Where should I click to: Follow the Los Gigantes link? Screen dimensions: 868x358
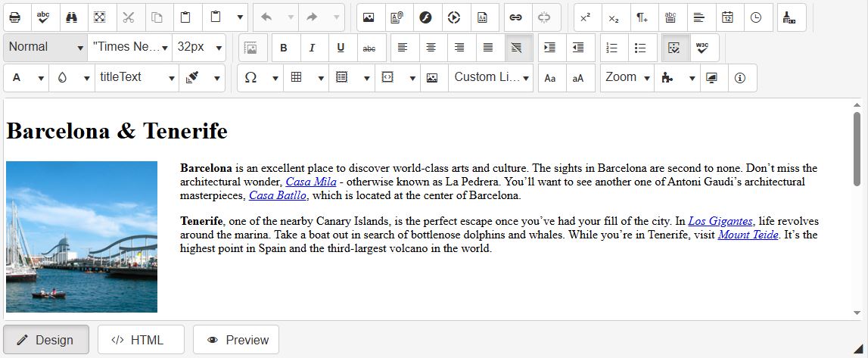tap(720, 221)
